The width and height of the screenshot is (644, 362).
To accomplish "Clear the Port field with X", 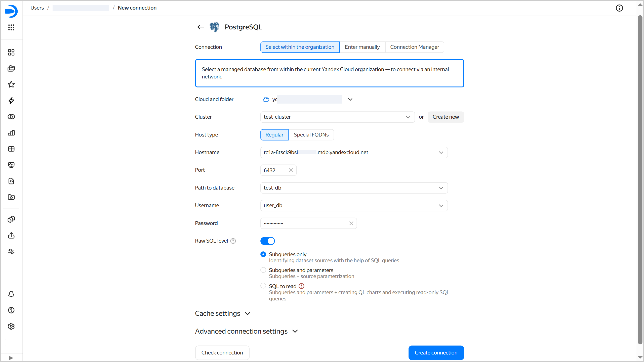I will pos(291,170).
